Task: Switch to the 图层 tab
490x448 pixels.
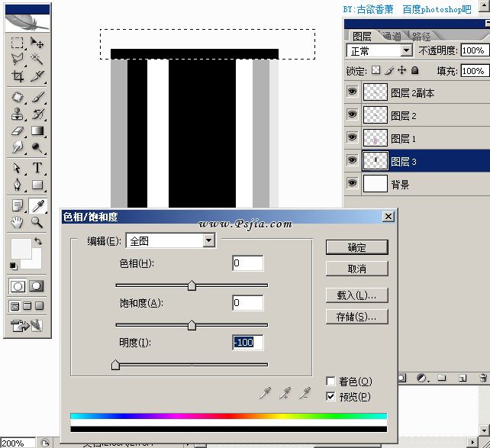Action: click(362, 37)
